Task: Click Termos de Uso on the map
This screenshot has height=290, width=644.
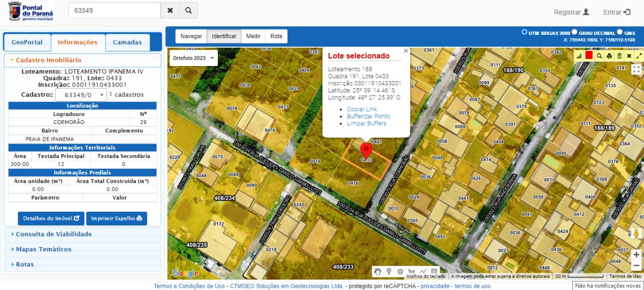Action: (625, 276)
